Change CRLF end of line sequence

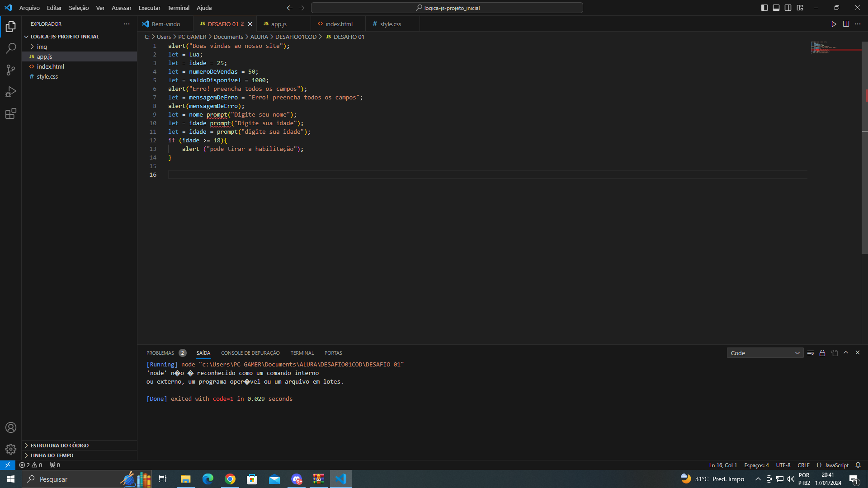point(803,465)
